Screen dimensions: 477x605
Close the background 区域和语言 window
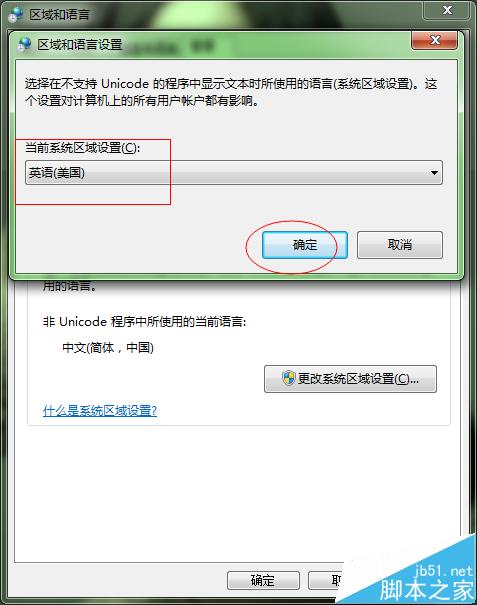tap(447, 10)
